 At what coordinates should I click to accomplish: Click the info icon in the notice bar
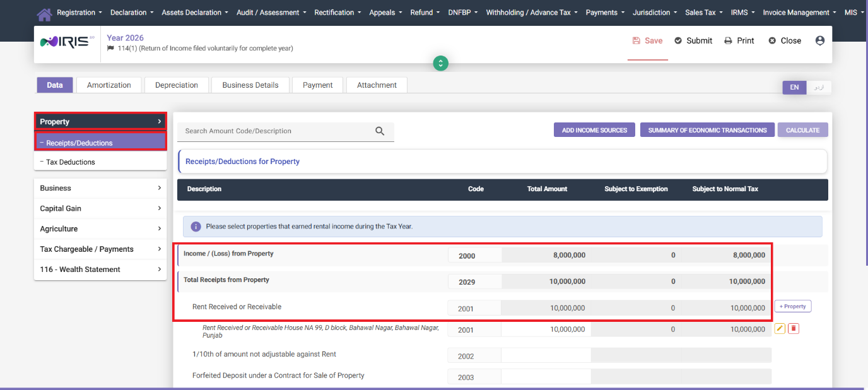[x=196, y=226]
